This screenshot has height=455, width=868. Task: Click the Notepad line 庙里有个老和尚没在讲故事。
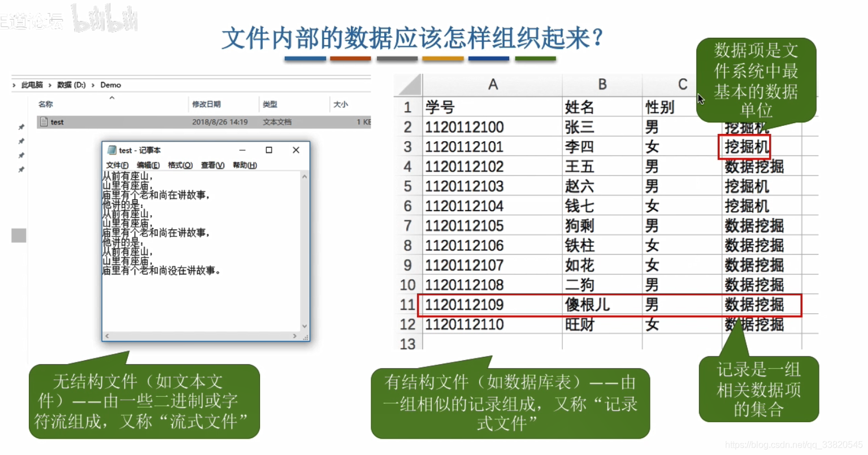[161, 271]
